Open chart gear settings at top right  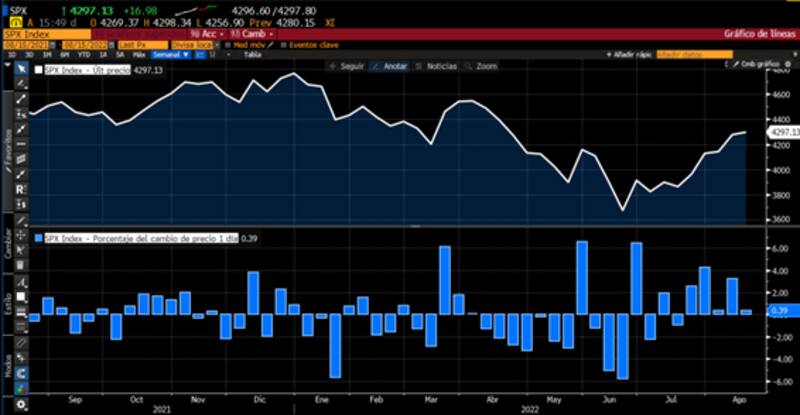pyautogui.click(x=787, y=63)
